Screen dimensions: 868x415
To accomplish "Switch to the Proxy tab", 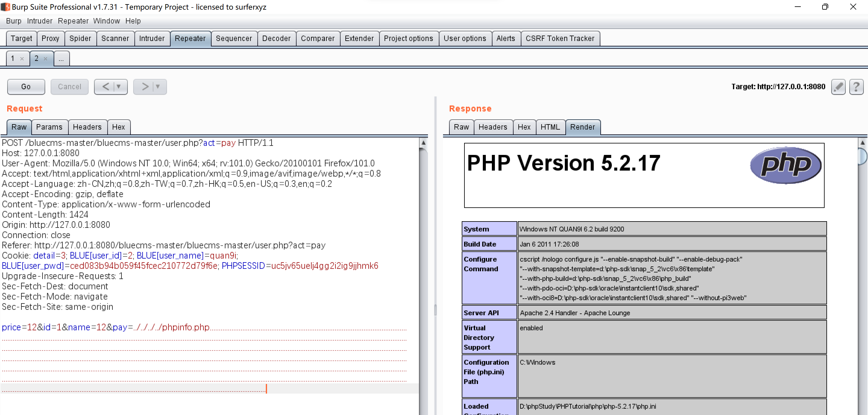I will (51, 38).
